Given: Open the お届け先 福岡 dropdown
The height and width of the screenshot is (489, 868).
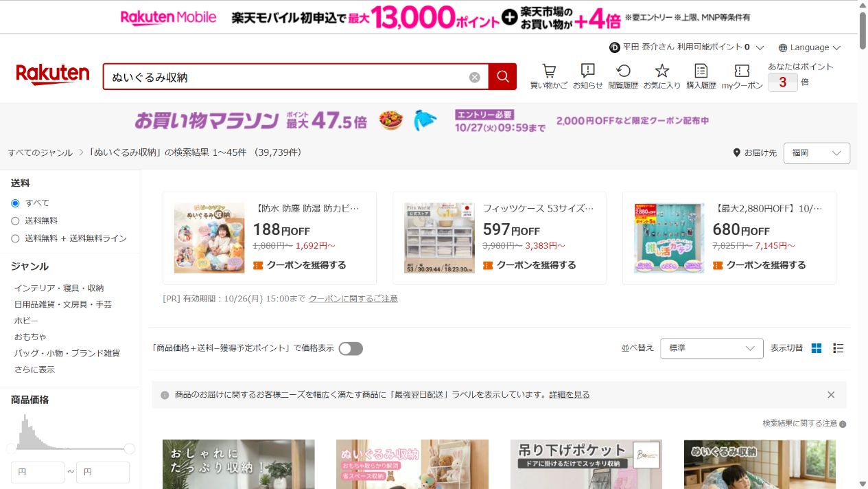Looking at the screenshot, I should (x=816, y=153).
